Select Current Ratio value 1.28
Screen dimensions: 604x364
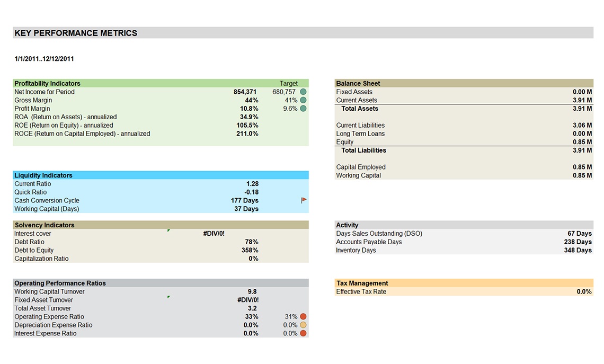[x=252, y=184]
